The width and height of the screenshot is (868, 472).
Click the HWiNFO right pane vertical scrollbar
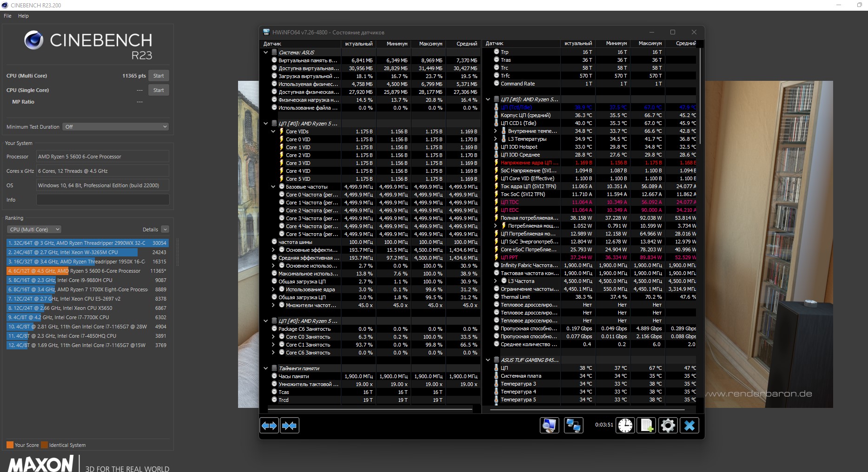tap(700, 95)
